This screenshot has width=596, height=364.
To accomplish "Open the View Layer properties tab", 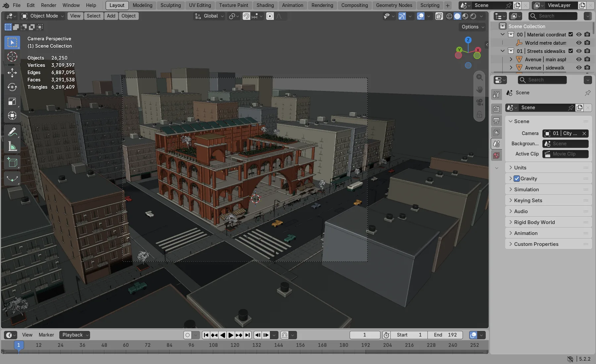I will 496,132.
